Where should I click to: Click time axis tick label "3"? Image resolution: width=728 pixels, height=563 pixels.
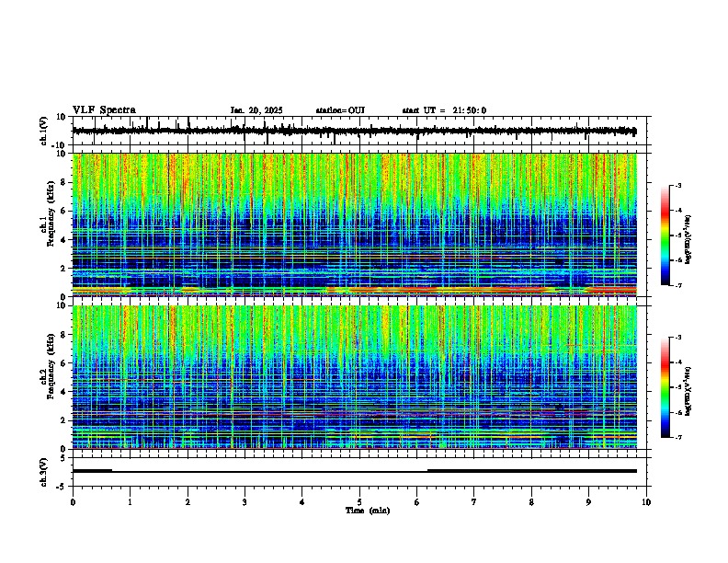coord(245,502)
